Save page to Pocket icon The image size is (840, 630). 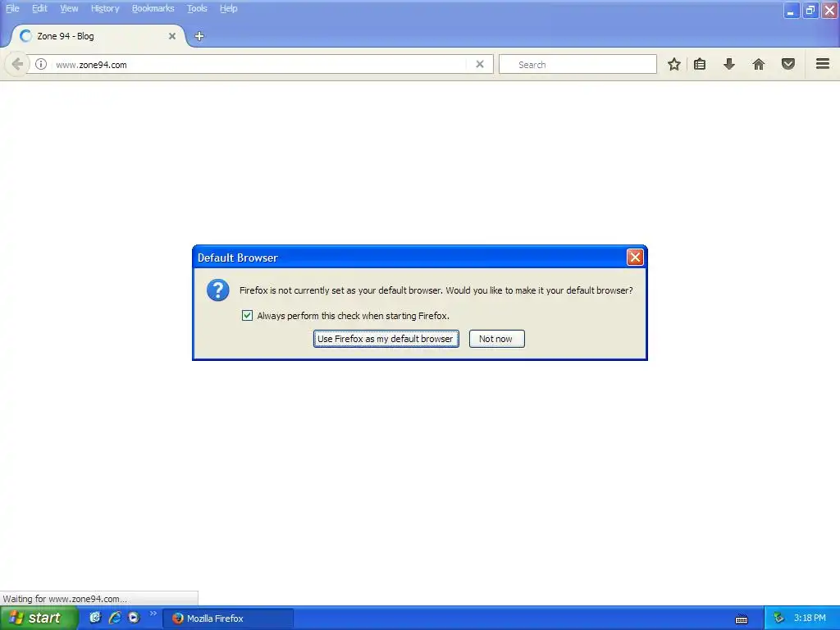(x=788, y=64)
